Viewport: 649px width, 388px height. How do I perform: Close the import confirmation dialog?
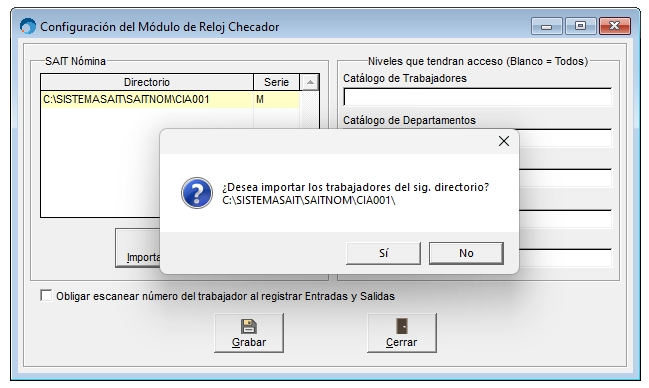(504, 141)
